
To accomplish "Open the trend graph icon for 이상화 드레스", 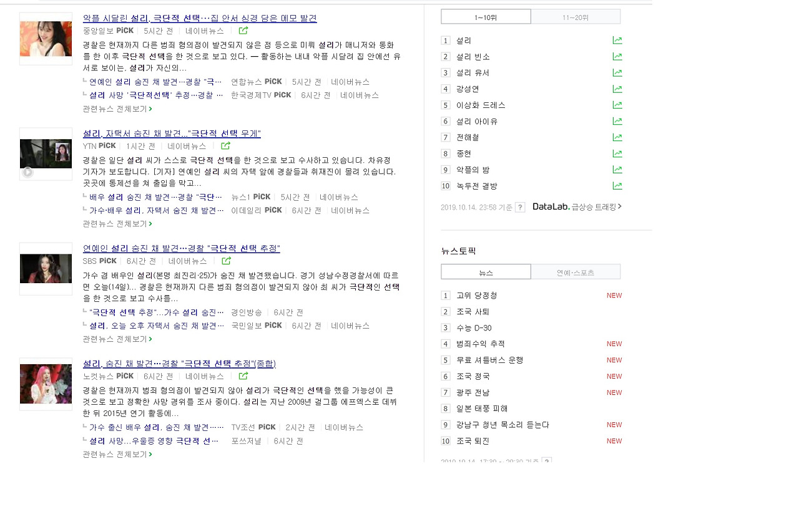I will point(617,105).
